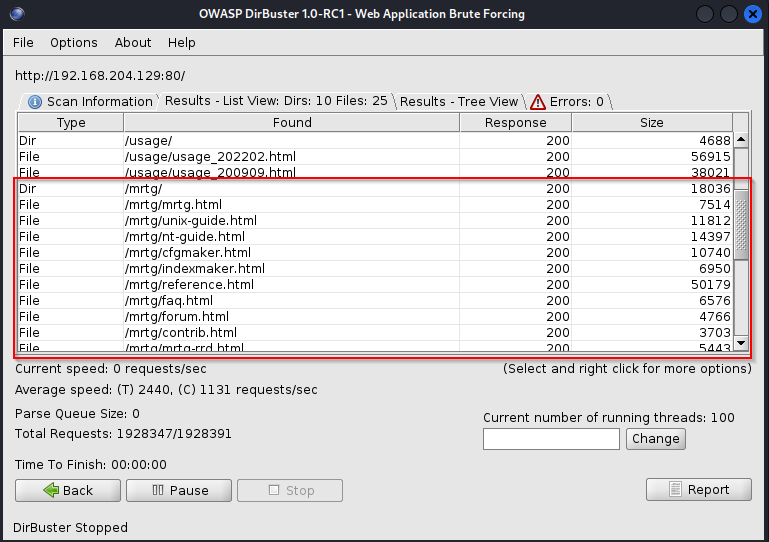Click size value 14397

(x=711, y=236)
